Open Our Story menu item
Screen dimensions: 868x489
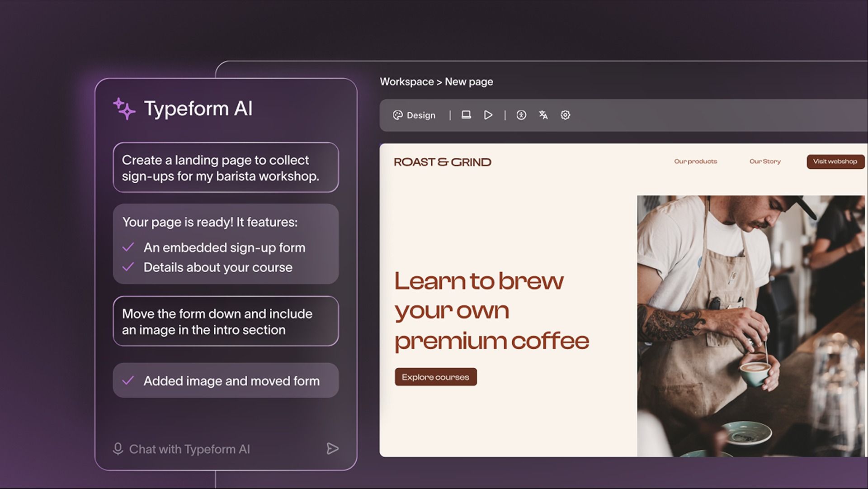coord(765,161)
